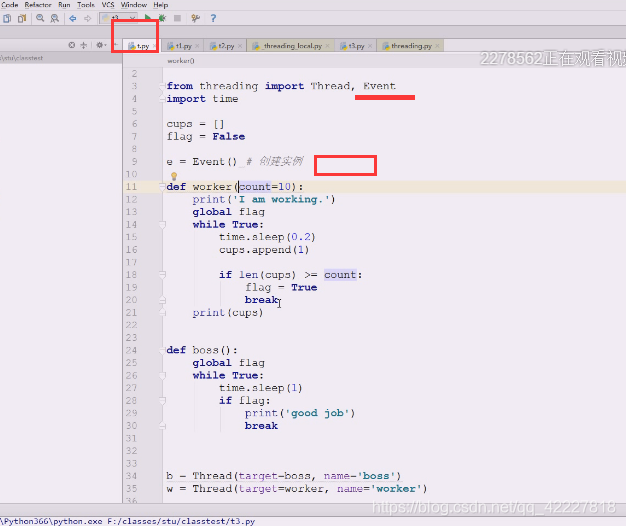
Task: Collapse def worker fold marker on line 11
Action: 162,187
